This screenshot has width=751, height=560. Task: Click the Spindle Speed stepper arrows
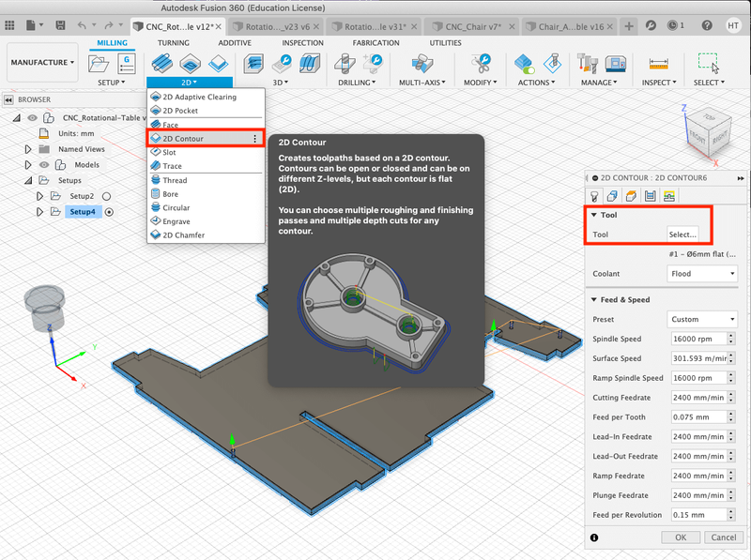click(x=732, y=339)
